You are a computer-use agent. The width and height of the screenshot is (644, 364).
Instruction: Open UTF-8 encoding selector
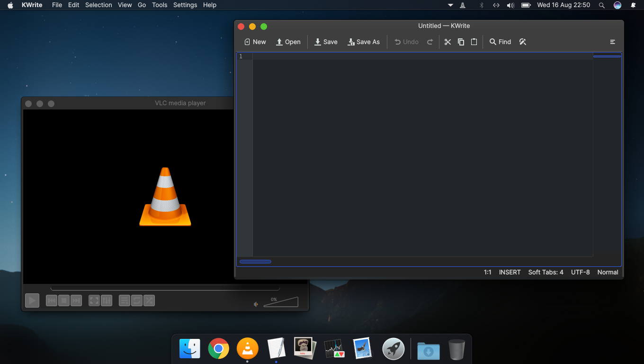(x=581, y=272)
